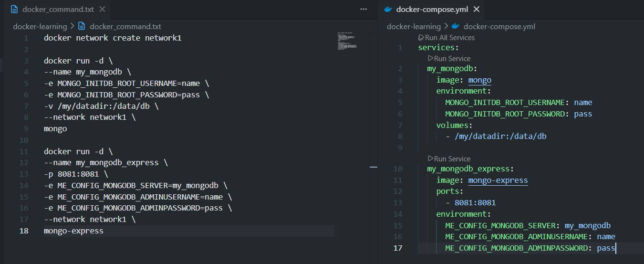Close the docker-compose.yml tab

coord(476,9)
